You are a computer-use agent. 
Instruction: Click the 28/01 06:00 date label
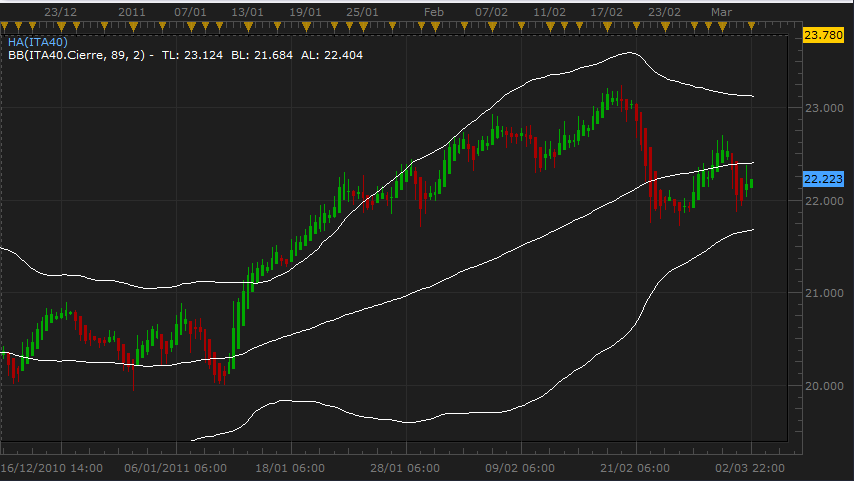(405, 468)
